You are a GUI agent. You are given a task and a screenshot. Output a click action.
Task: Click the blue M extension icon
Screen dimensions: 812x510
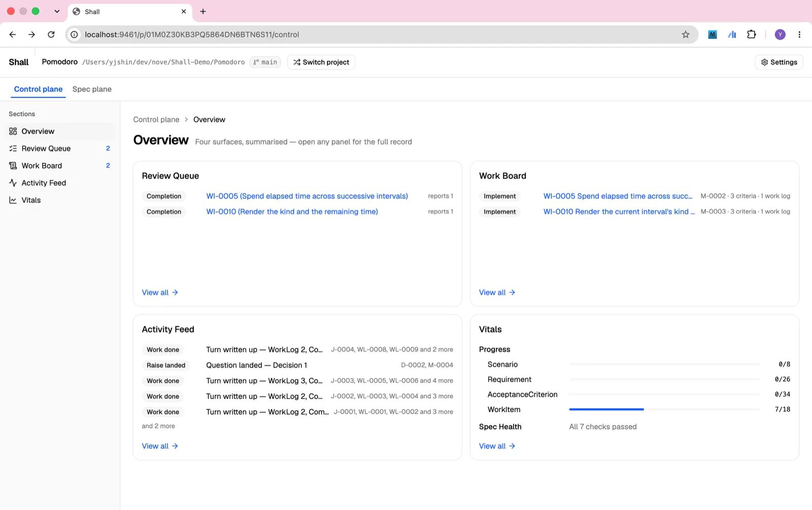point(713,35)
